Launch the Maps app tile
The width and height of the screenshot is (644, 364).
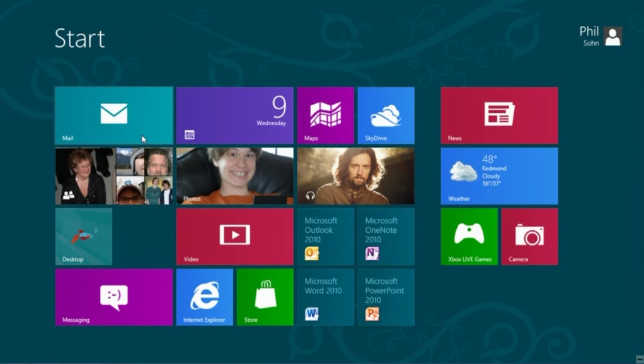click(325, 115)
